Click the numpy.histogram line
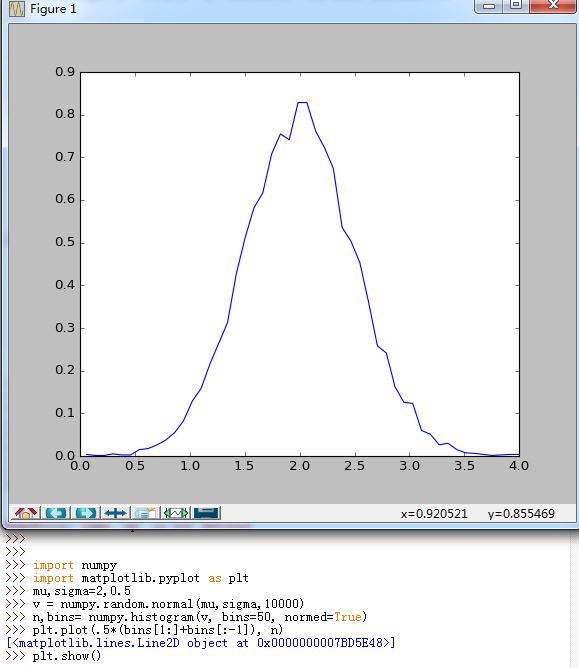The image size is (579, 668). (x=199, y=617)
